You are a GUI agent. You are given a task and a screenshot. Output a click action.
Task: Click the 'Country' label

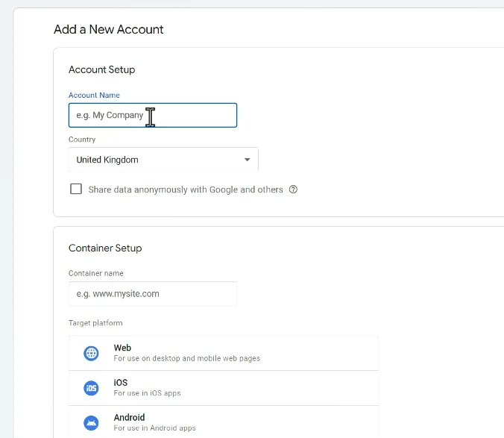tap(82, 140)
